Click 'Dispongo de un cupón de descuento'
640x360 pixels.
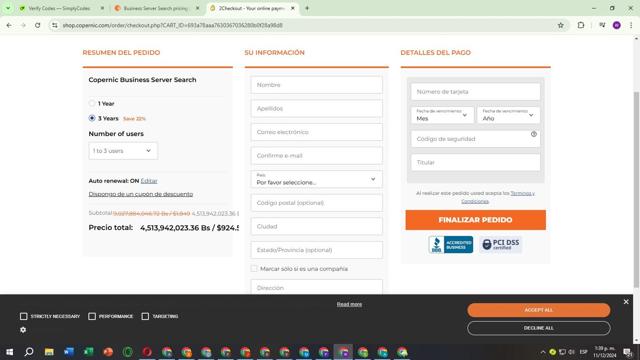tap(141, 194)
